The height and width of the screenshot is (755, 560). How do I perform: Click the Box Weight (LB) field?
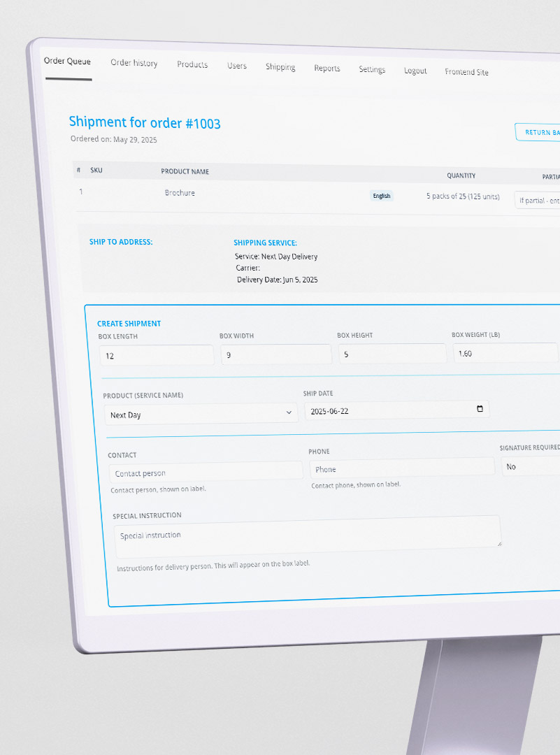click(505, 353)
